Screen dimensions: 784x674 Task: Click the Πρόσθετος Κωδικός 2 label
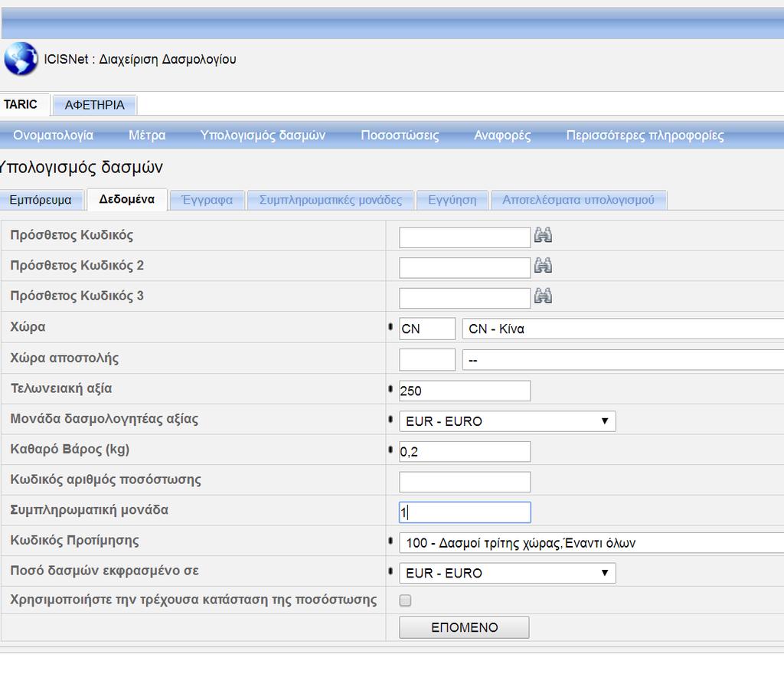point(77,266)
